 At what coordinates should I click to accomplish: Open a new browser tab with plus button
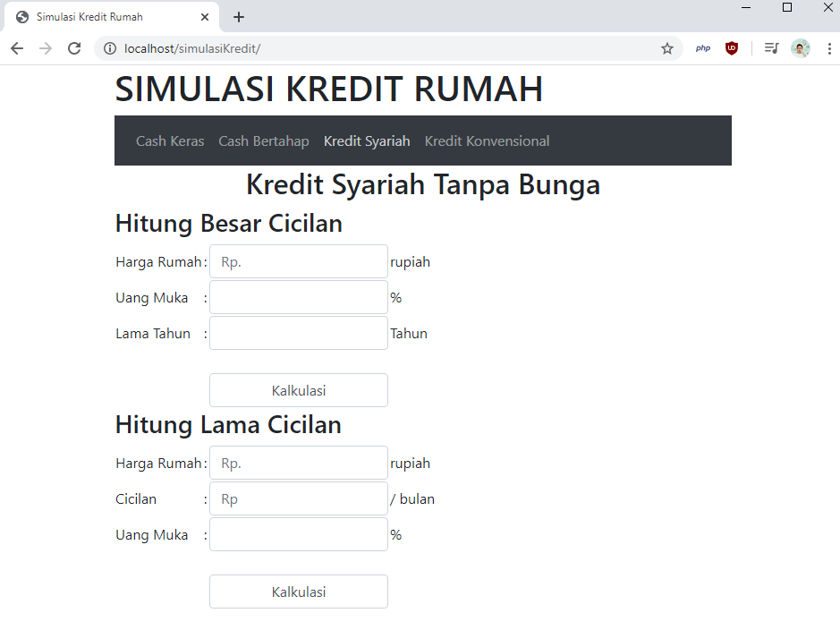(x=238, y=16)
